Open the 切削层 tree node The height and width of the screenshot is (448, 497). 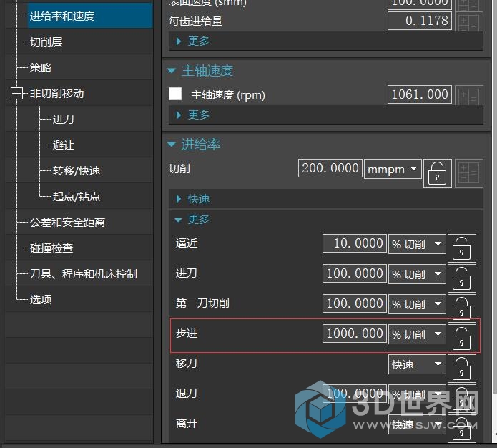pyautogui.click(x=46, y=42)
